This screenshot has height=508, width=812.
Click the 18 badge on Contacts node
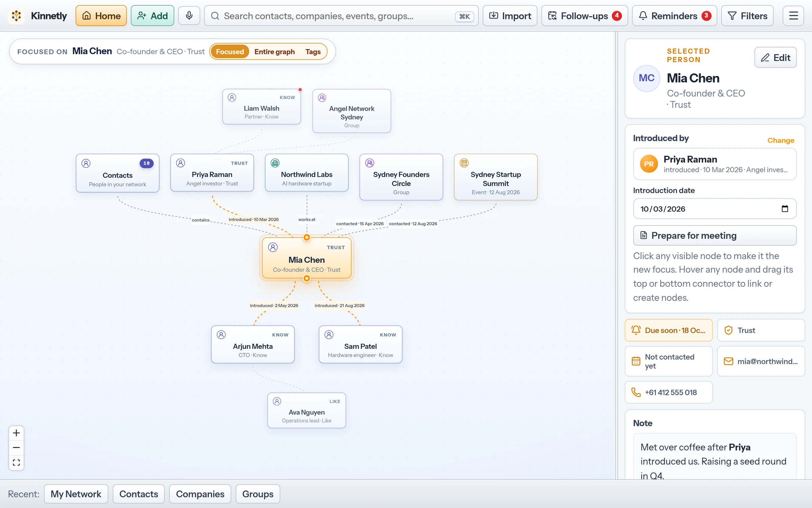[x=146, y=163]
